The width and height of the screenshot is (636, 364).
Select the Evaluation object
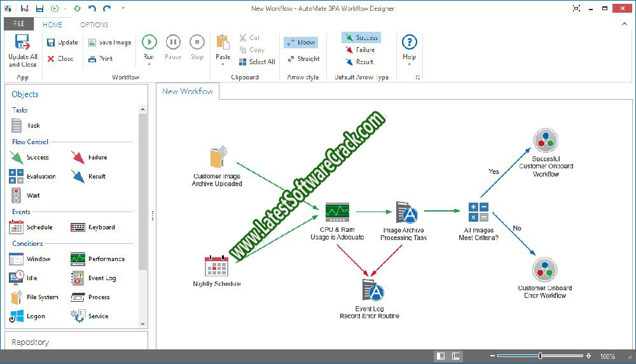(32, 177)
